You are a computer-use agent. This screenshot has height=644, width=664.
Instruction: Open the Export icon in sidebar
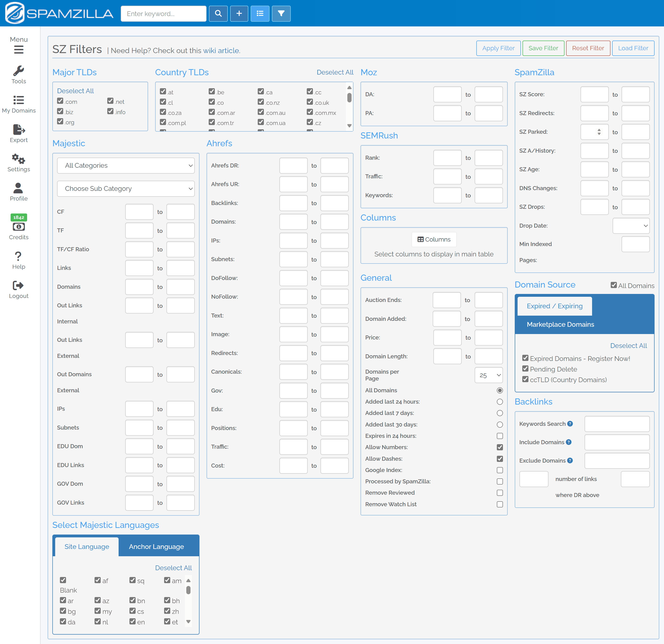tap(19, 130)
